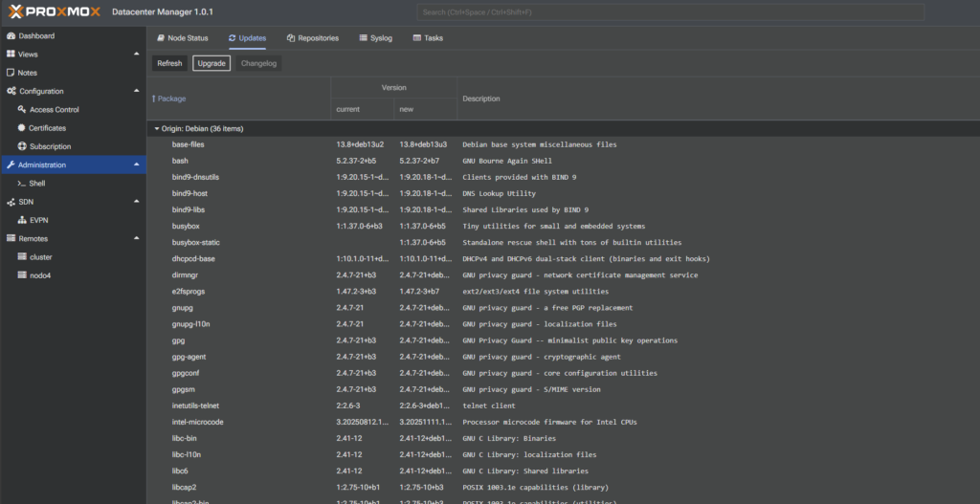Start the Upgrade
980x504 pixels.
point(212,63)
